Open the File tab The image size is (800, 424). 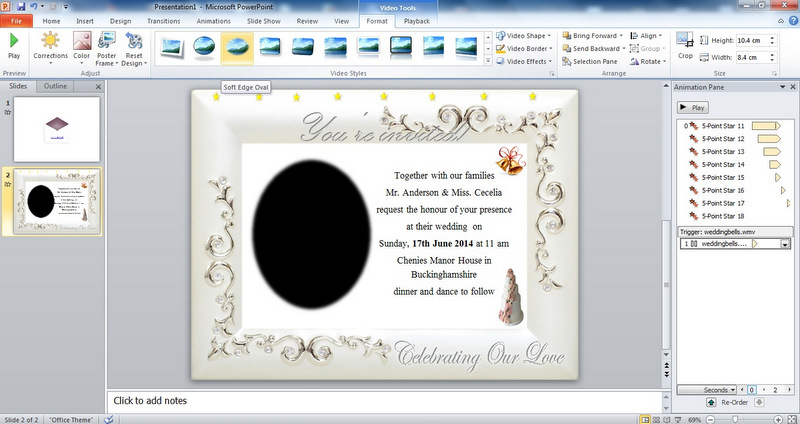click(x=16, y=21)
